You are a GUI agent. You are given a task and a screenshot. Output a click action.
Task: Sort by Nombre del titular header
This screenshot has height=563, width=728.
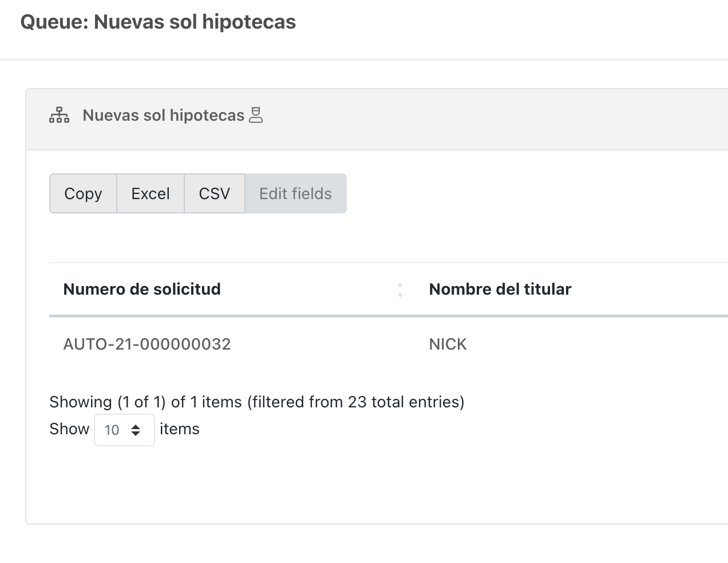pos(500,290)
